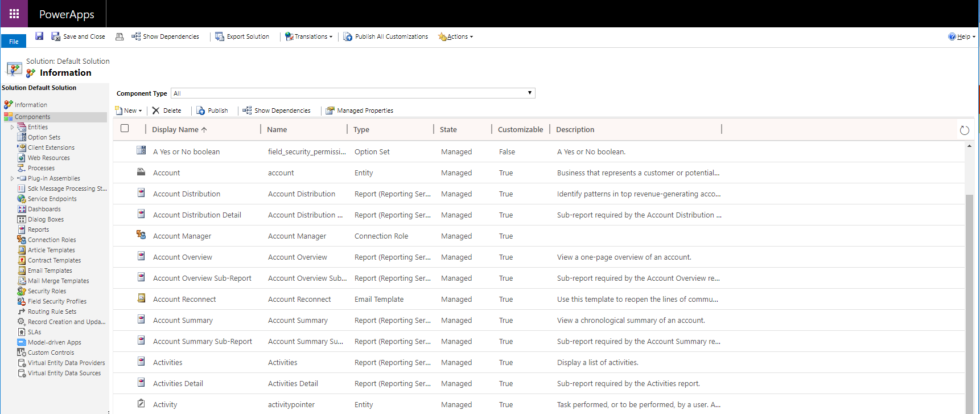Expand the Entities tree node

coord(12,127)
